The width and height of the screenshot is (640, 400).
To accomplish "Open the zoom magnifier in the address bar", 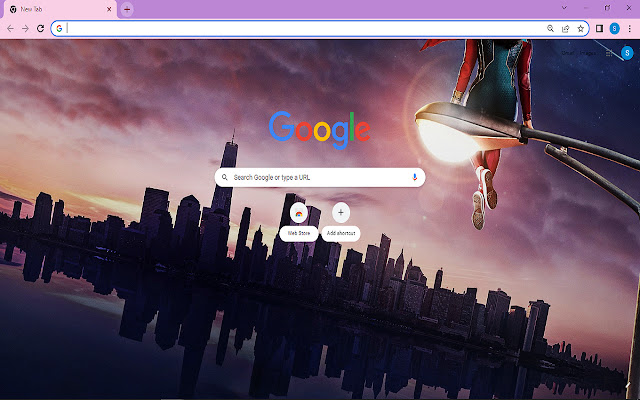I will [x=551, y=29].
